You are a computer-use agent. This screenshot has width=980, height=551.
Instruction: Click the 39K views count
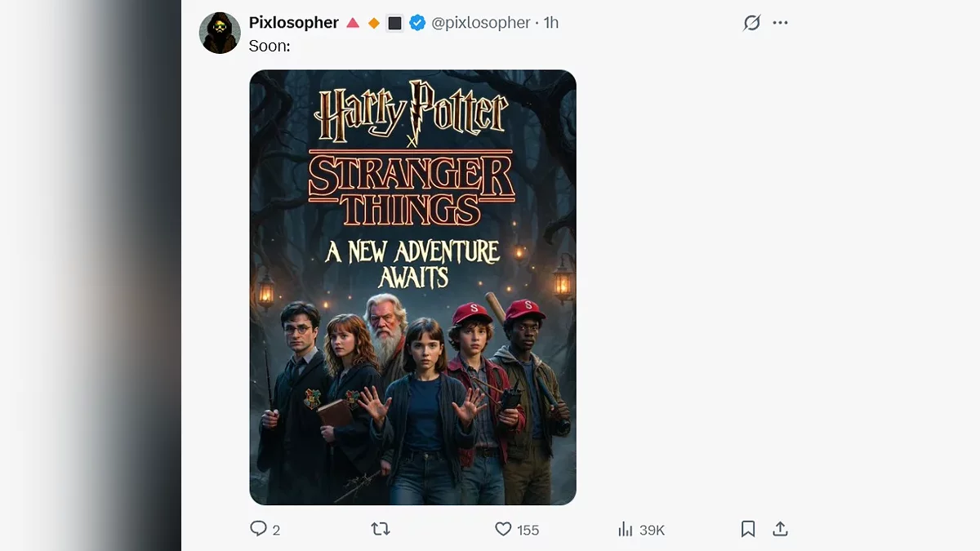coord(652,530)
